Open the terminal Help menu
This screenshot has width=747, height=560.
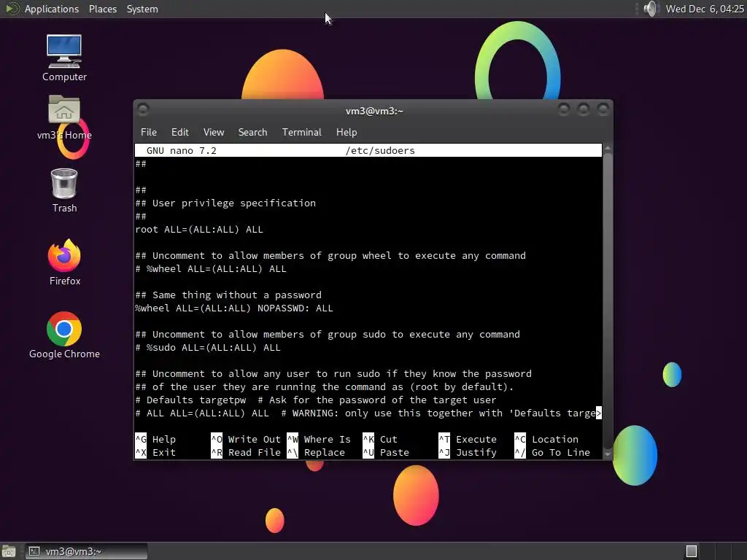point(347,133)
